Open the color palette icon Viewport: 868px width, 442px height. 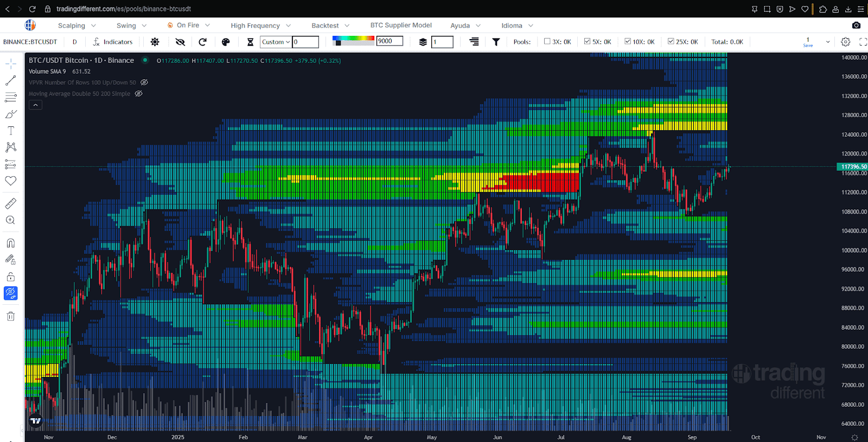tap(226, 42)
